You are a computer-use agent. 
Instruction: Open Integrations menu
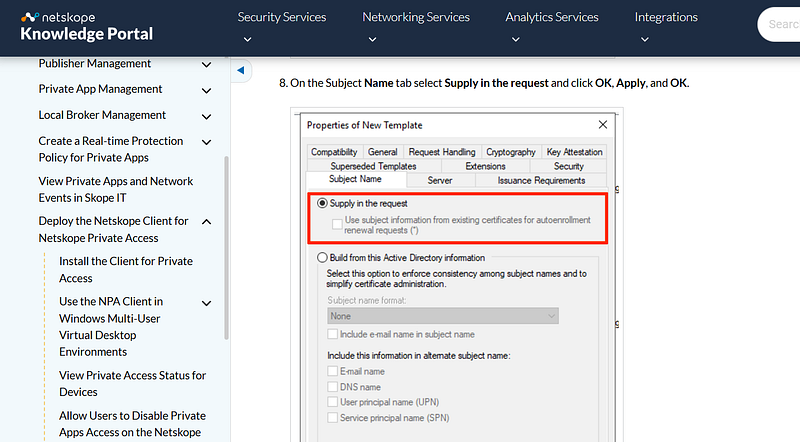(666, 17)
